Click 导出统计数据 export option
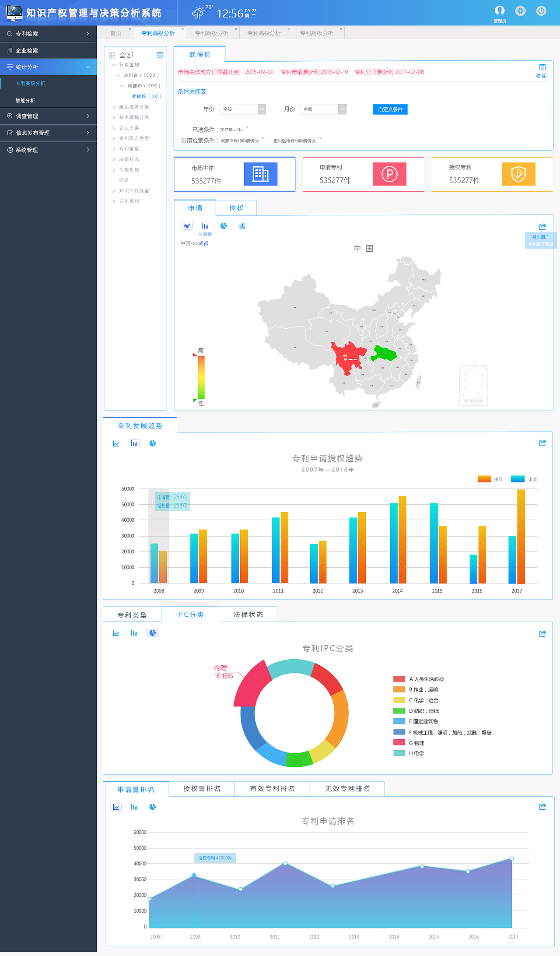Image resolution: width=560 pixels, height=956 pixels. 541,244
